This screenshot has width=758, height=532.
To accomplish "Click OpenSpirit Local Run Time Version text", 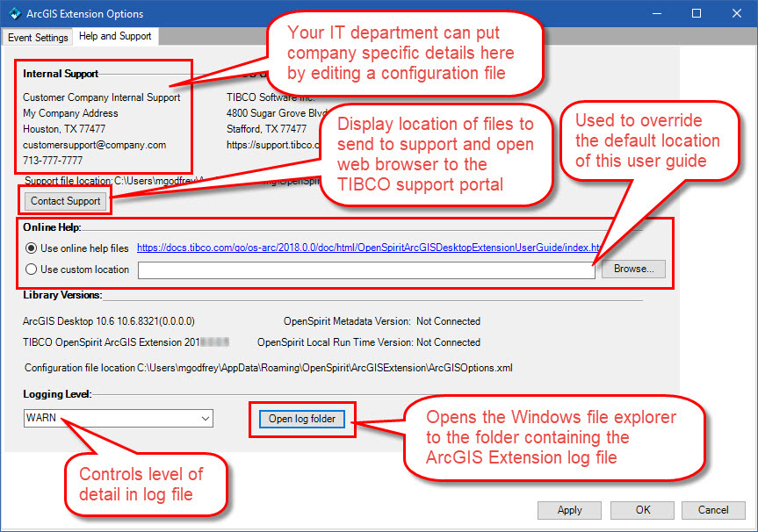I will click(x=368, y=342).
